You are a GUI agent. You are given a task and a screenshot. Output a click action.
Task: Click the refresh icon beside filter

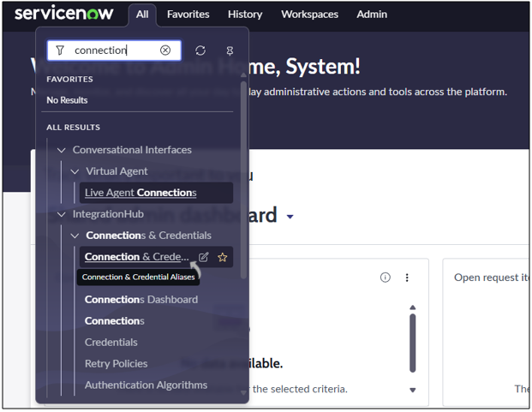coord(200,51)
